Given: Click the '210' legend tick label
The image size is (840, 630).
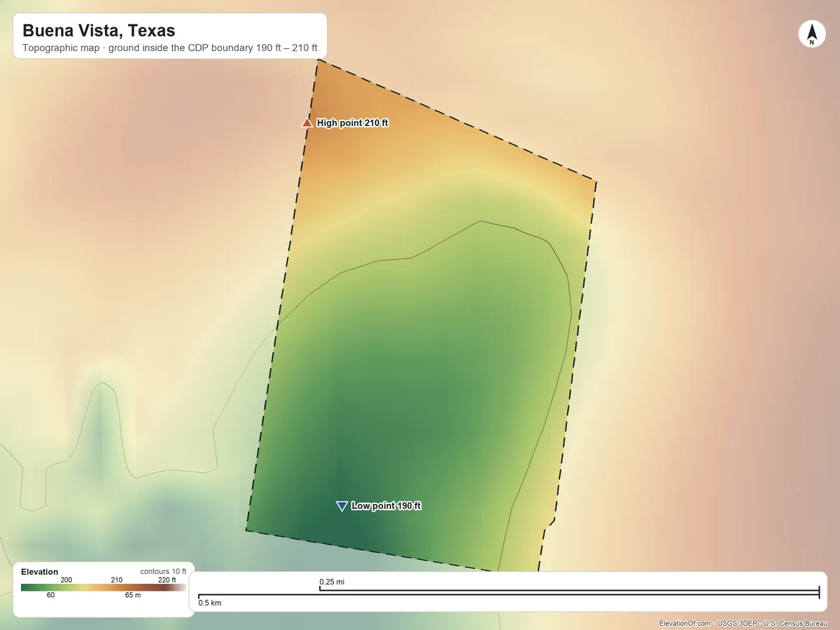Looking at the screenshot, I should click(117, 580).
